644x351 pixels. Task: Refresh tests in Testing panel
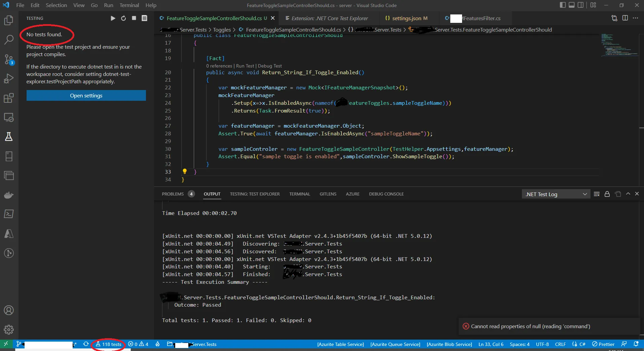[x=123, y=18]
